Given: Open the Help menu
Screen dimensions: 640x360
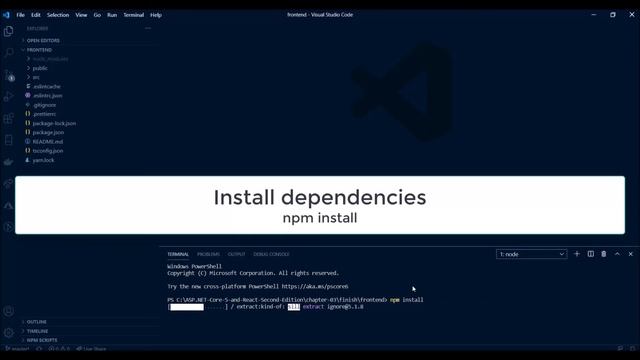Looking at the screenshot, I should coord(156,15).
